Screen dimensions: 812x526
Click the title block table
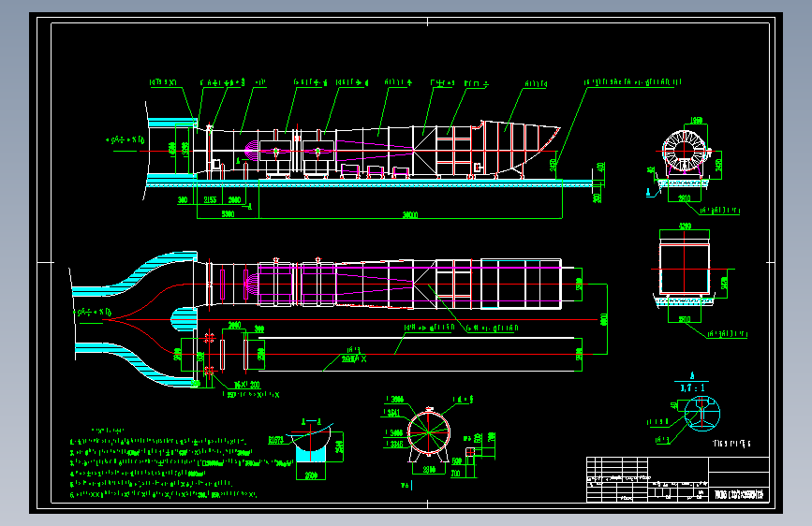coord(677,479)
